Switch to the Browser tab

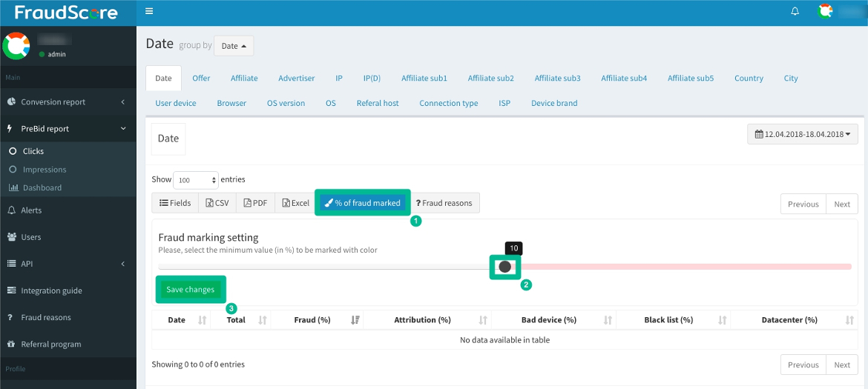231,103
